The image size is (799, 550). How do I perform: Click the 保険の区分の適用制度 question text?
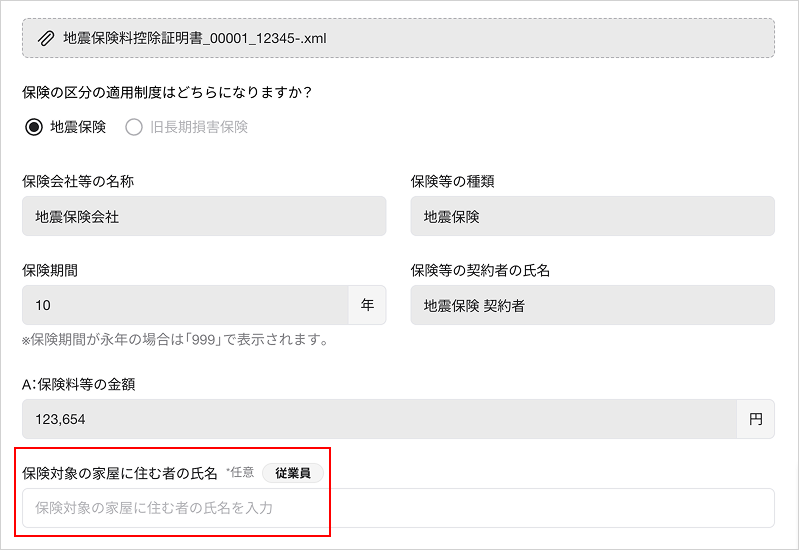[167, 92]
